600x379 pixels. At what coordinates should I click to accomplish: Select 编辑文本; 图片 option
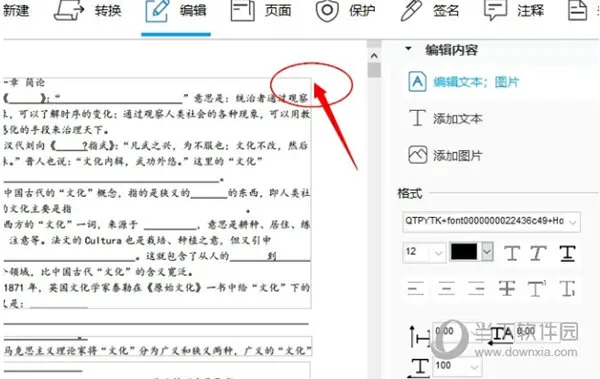tap(476, 82)
